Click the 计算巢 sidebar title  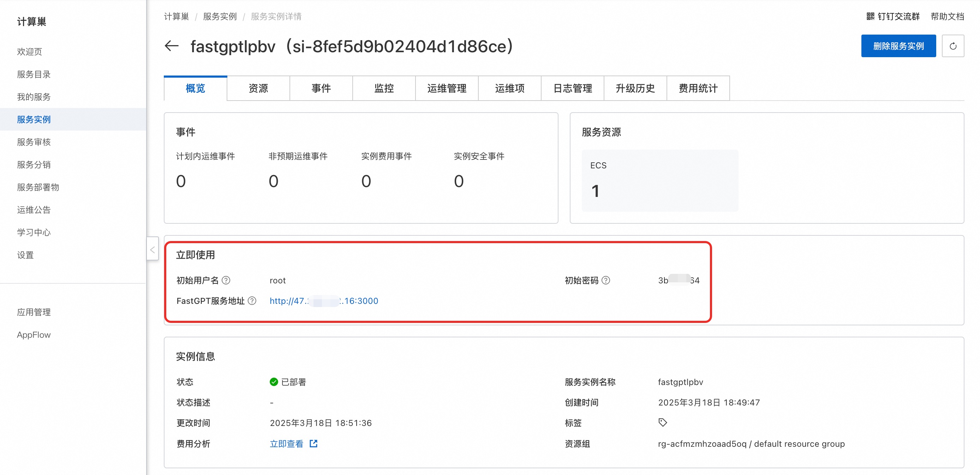tap(31, 22)
